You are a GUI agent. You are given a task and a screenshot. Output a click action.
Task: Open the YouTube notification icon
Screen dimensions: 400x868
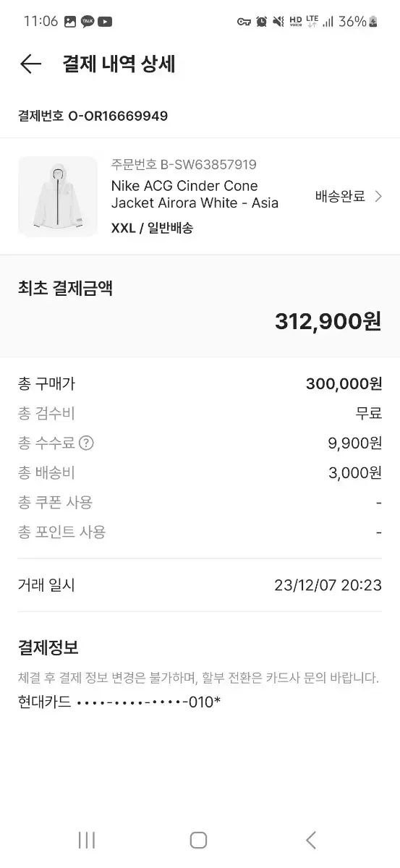click(x=106, y=22)
